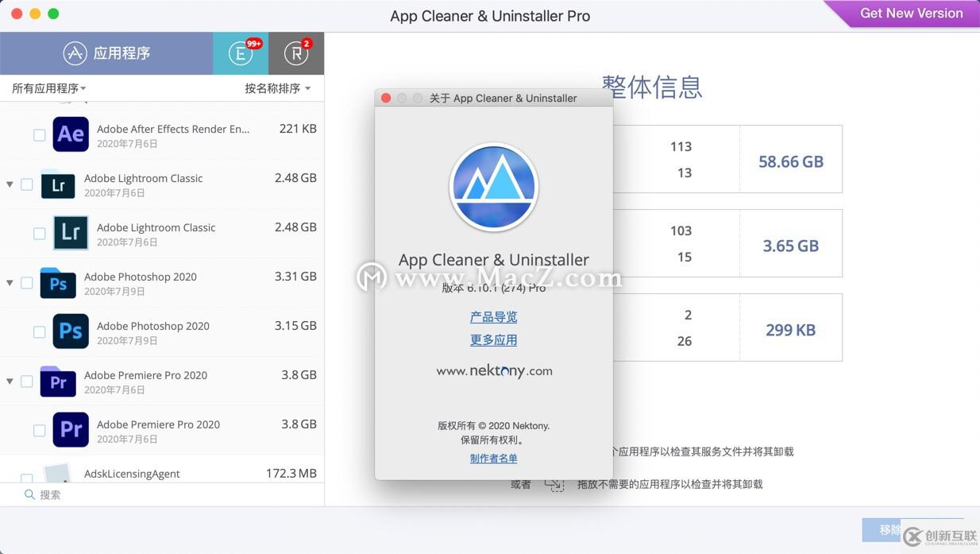Select the Photoshop 2020 group Ps folder icon

point(58,283)
